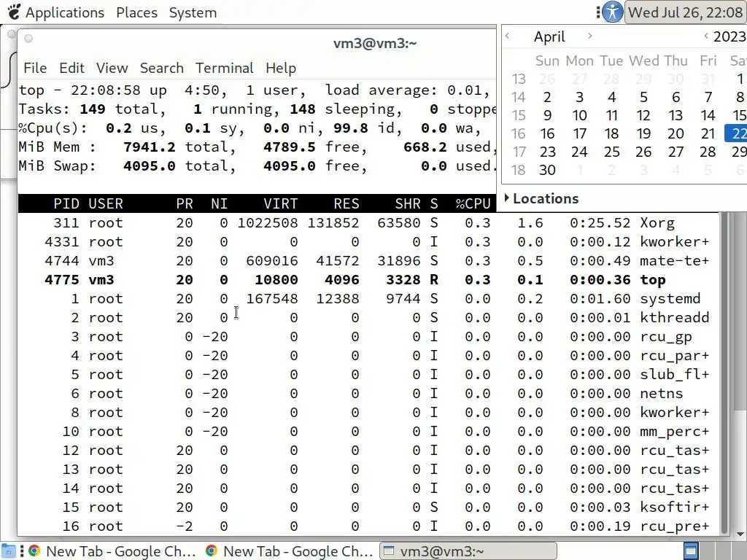Image resolution: width=747 pixels, height=560 pixels.
Task: Go to previous year before 2023
Action: pyautogui.click(x=706, y=36)
